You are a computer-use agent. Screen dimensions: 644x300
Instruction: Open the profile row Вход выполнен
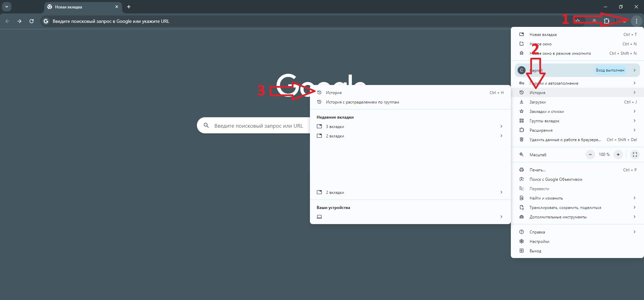577,70
